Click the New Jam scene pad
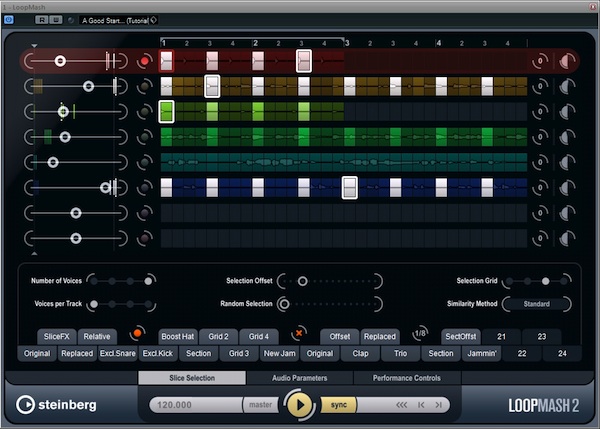Screen dimensions: 600x429 pos(279,353)
